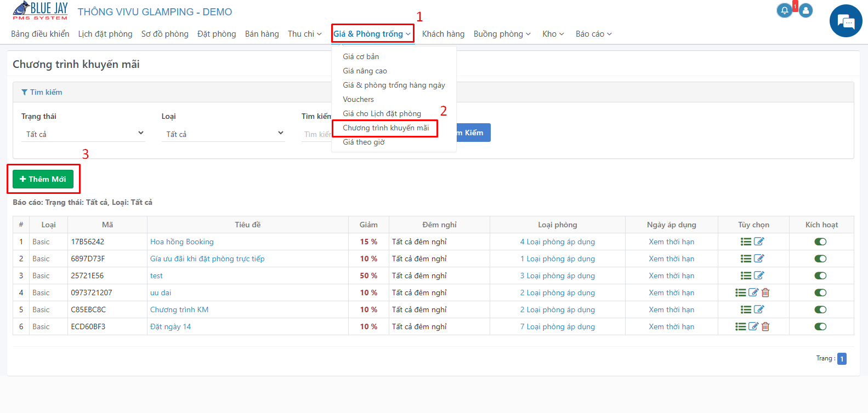The image size is (868, 413).
Task: Focus the Tìm kiếm text field
Action: (x=317, y=134)
